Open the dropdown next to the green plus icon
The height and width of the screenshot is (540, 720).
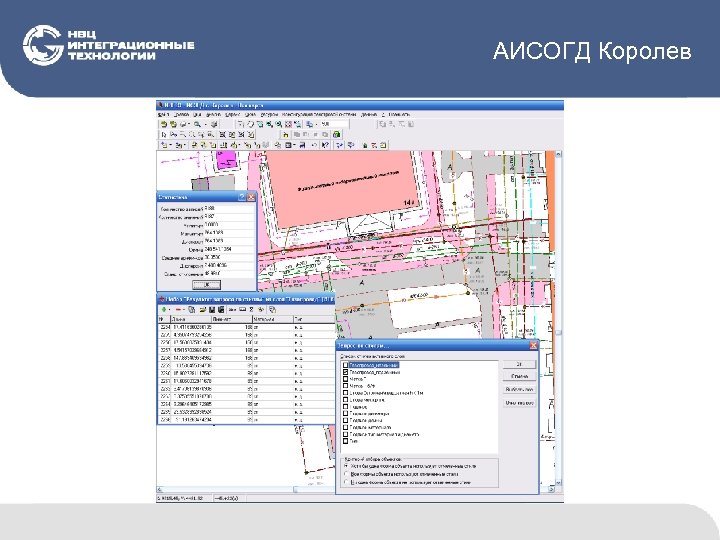pos(169,309)
